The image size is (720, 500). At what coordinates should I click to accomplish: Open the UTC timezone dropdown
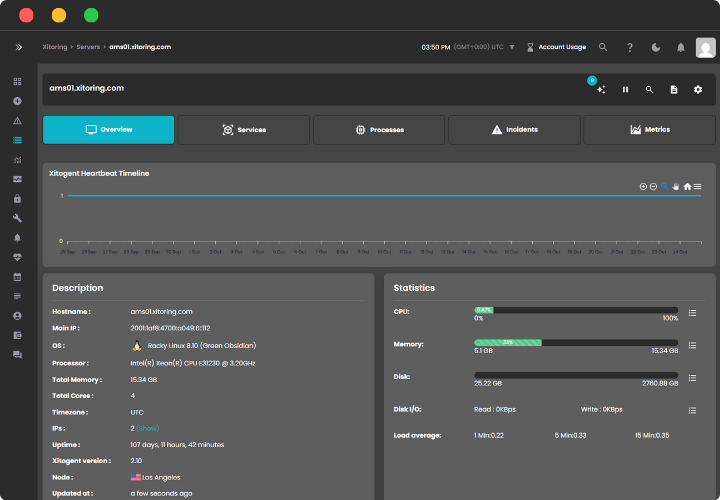[511, 47]
